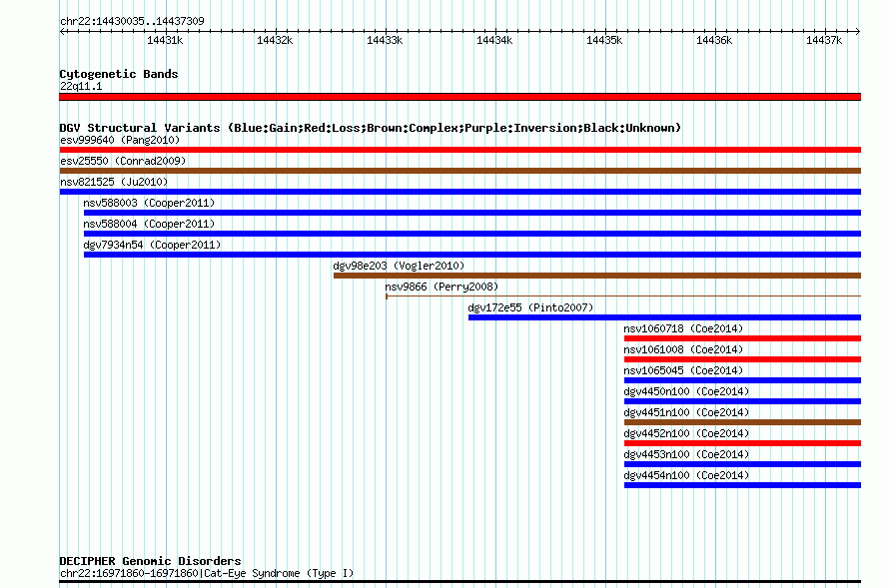The width and height of the screenshot is (889, 588).
Task: Click the esv999640 (Pang2010) red variant bar
Action: pyautogui.click(x=459, y=150)
